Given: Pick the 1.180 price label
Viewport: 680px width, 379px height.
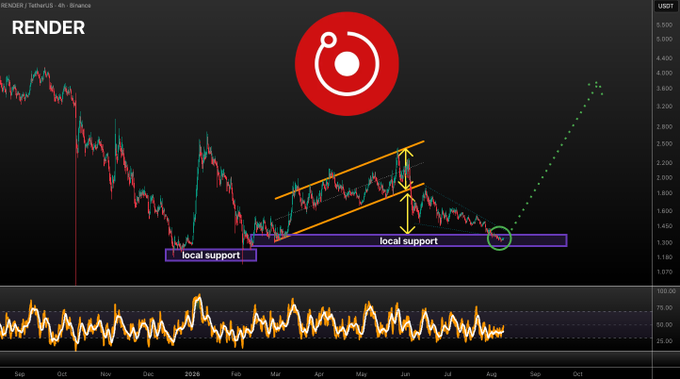Looking at the screenshot, I should click(664, 257).
